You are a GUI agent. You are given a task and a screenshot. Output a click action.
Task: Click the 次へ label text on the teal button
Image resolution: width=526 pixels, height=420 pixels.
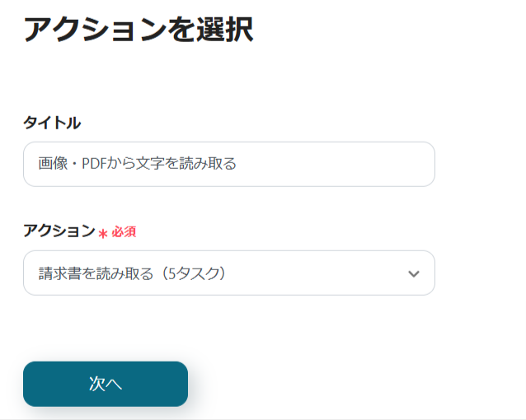(106, 384)
